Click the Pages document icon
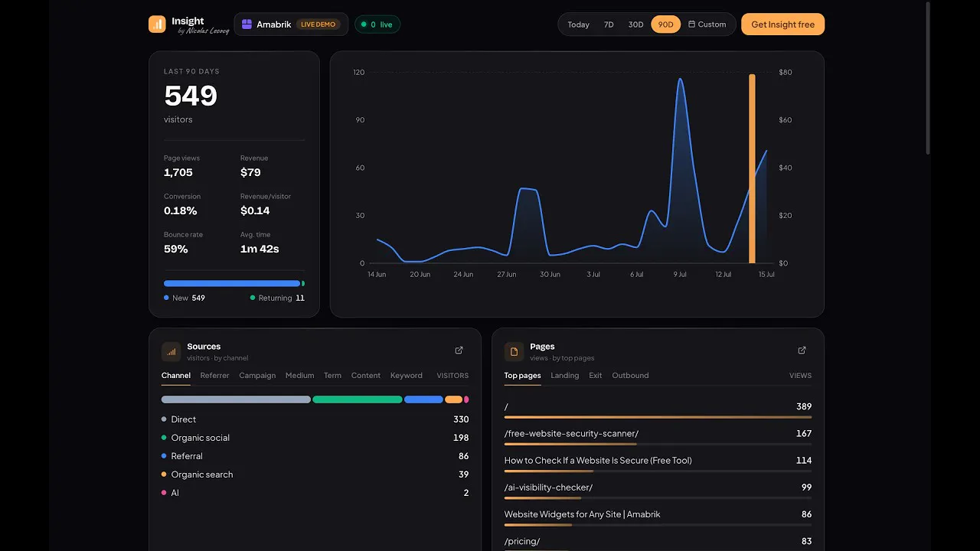The width and height of the screenshot is (980, 551). (x=514, y=352)
